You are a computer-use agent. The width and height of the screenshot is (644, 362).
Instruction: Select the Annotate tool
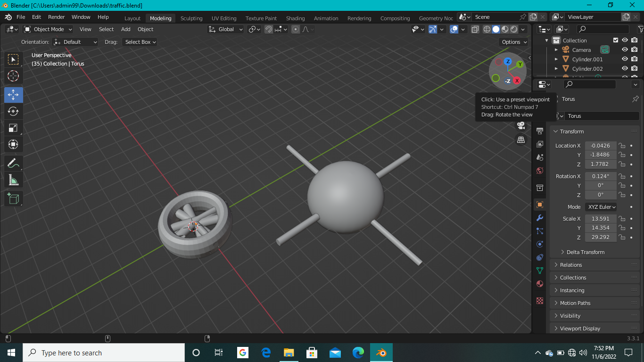(13, 164)
